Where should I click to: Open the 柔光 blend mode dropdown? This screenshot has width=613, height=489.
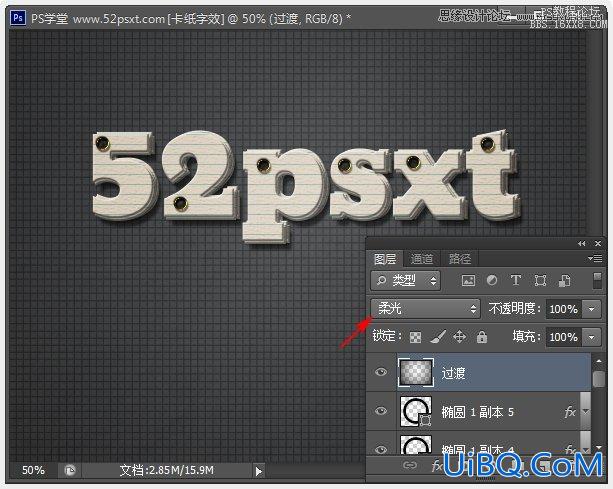(425, 309)
